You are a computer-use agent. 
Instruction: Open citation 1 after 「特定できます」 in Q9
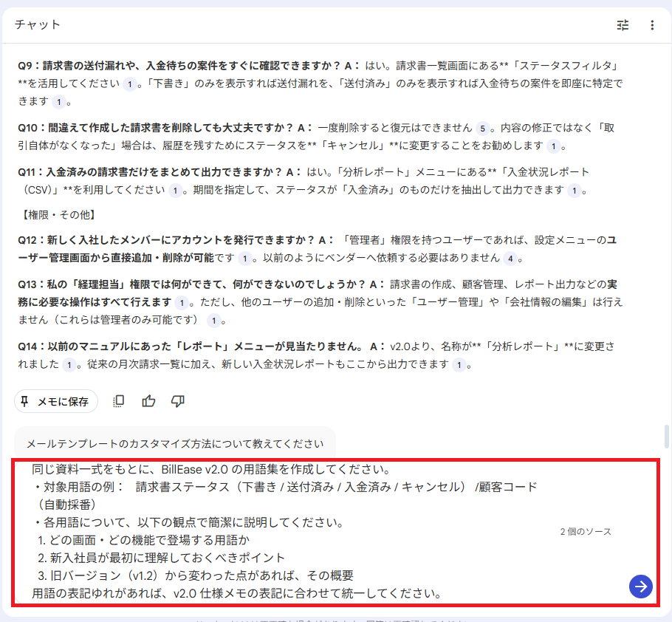click(59, 102)
